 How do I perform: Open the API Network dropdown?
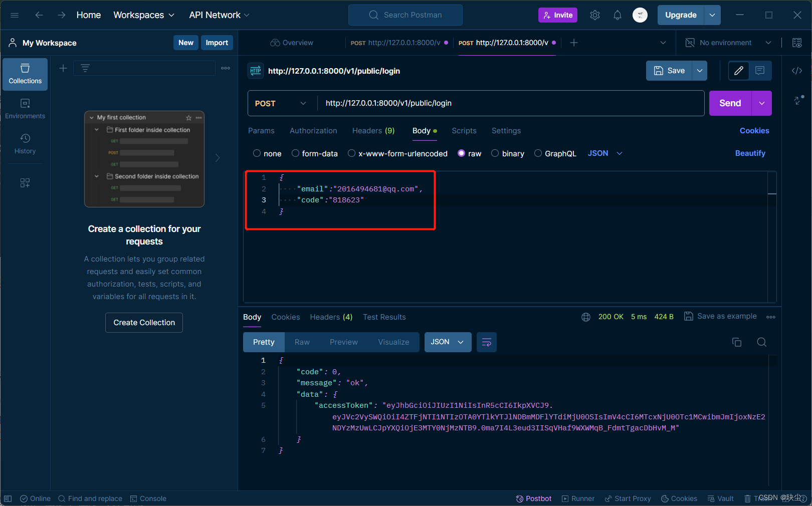(219, 15)
